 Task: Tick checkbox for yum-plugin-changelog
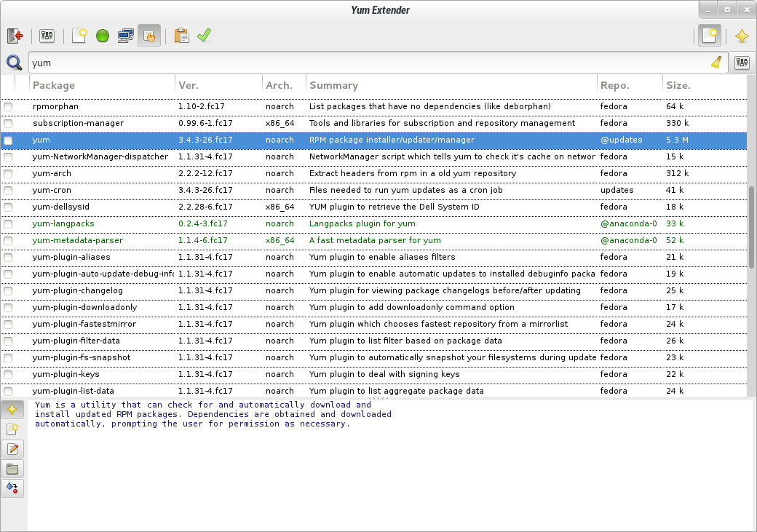point(8,291)
